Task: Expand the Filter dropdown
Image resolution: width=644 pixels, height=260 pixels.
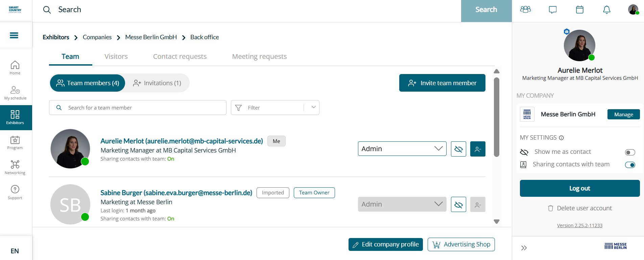Action: pyautogui.click(x=275, y=108)
